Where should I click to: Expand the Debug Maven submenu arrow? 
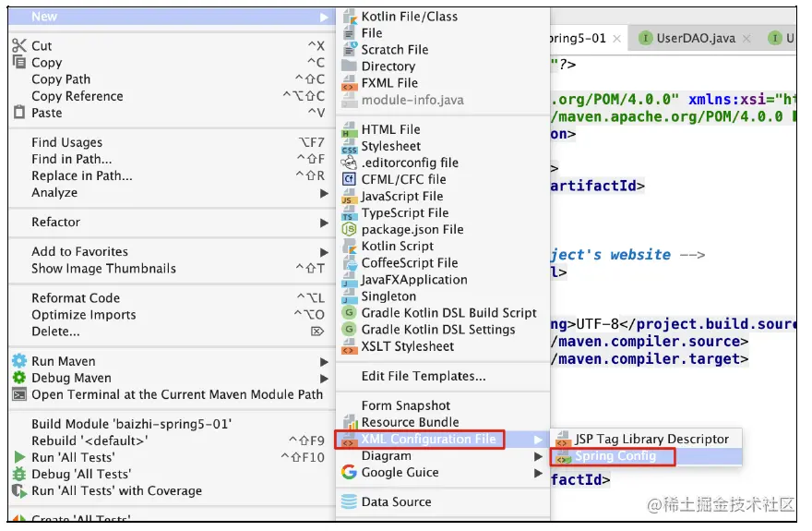[x=324, y=379]
